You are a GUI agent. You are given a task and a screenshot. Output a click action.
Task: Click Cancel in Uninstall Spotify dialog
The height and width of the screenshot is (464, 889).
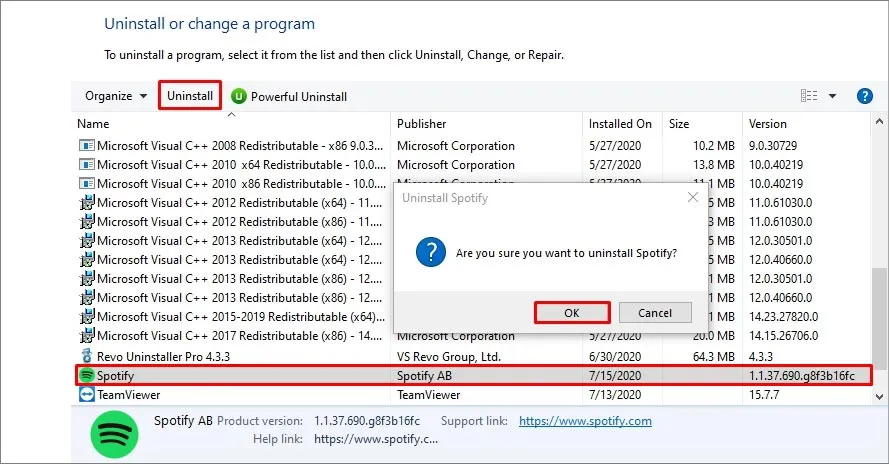click(x=655, y=313)
